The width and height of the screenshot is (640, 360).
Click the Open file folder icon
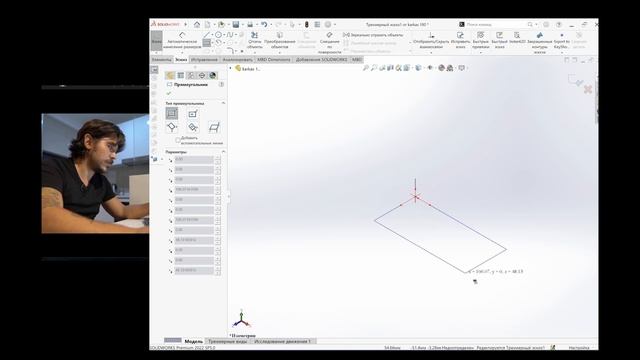[221, 24]
